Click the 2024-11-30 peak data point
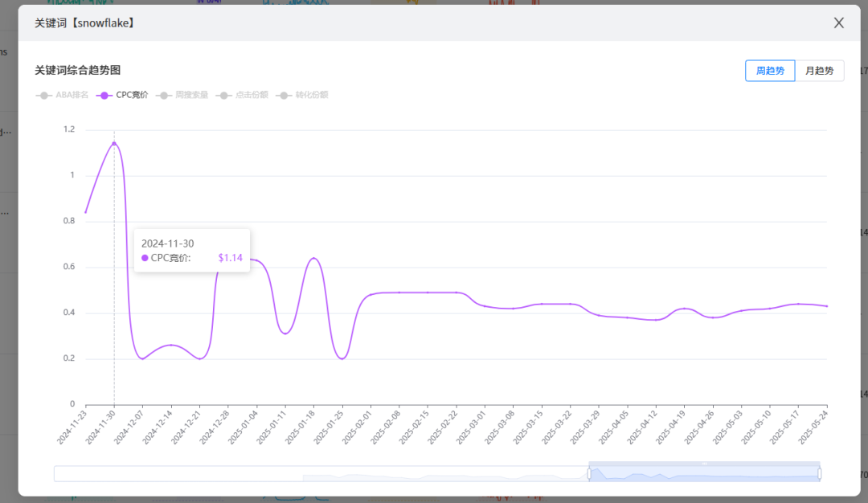The width and height of the screenshot is (868, 503). click(x=114, y=144)
